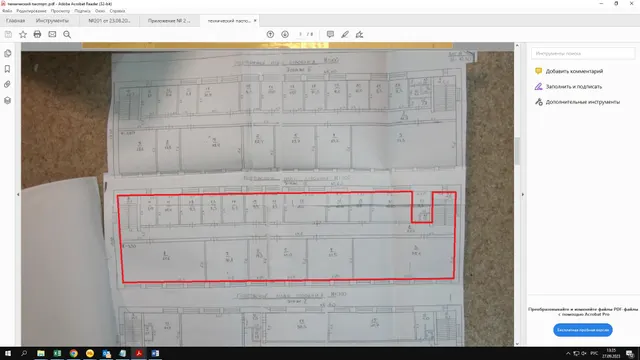Open the Windows Start menu
The image size is (640, 360).
tap(8, 353)
